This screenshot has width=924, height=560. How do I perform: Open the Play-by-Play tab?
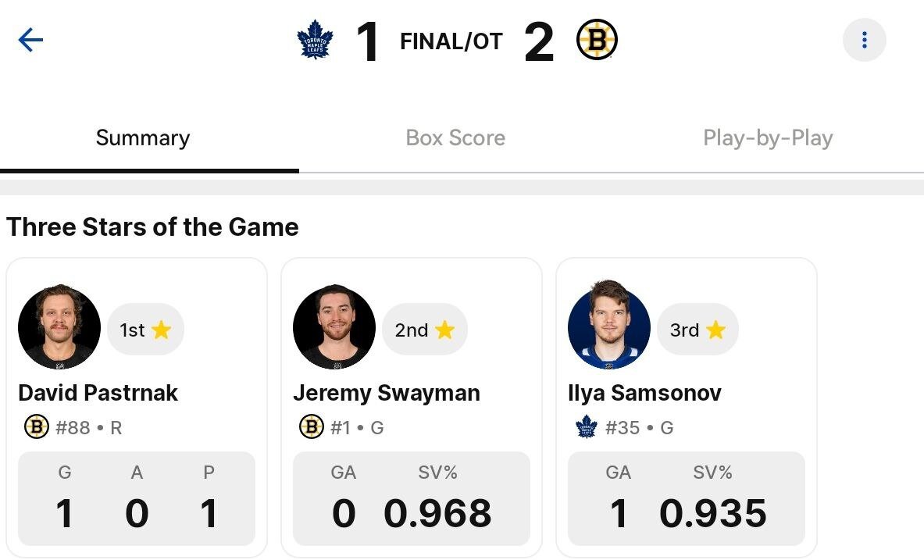768,138
